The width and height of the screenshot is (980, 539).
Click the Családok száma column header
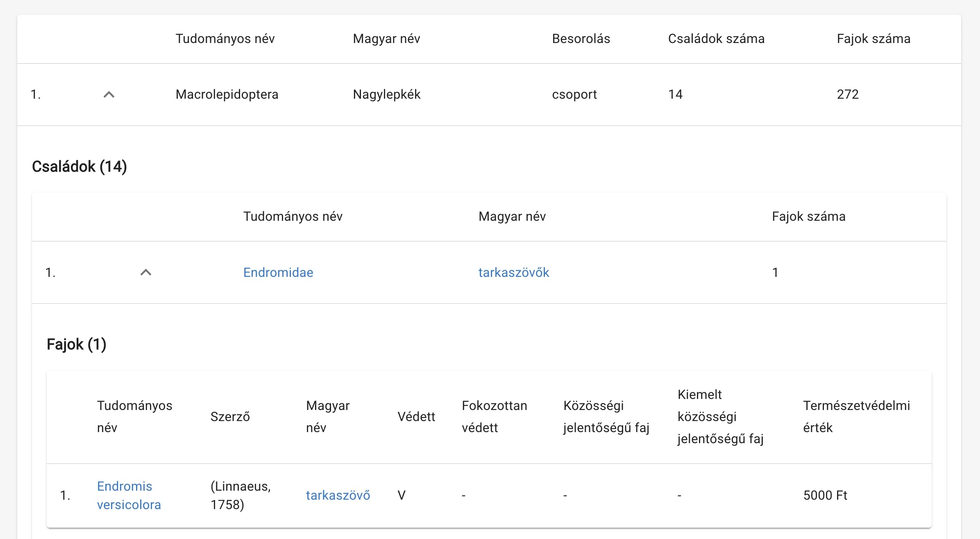716,38
